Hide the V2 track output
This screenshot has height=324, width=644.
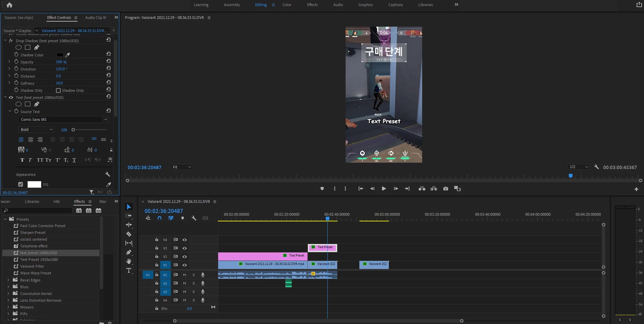184,256
